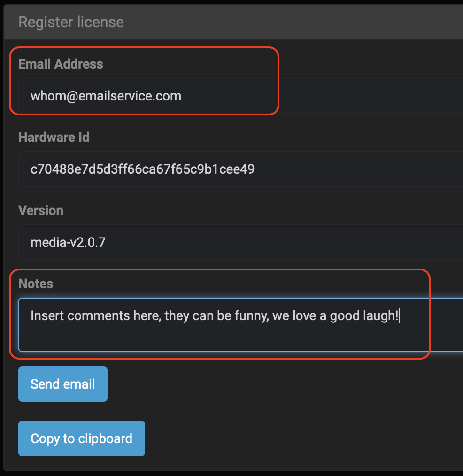Viewport: 463px width, 476px height.
Task: Click the "Notes" field label
Action: point(36,284)
